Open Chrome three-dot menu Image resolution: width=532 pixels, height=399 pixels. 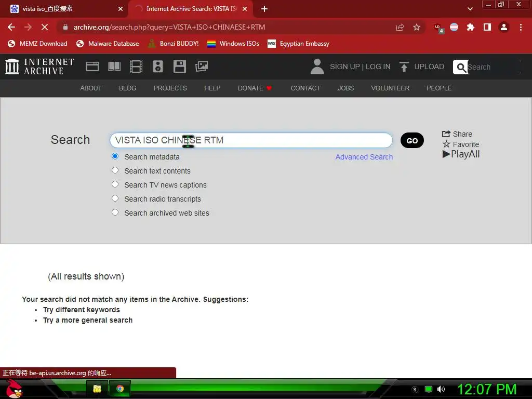pyautogui.click(x=521, y=27)
